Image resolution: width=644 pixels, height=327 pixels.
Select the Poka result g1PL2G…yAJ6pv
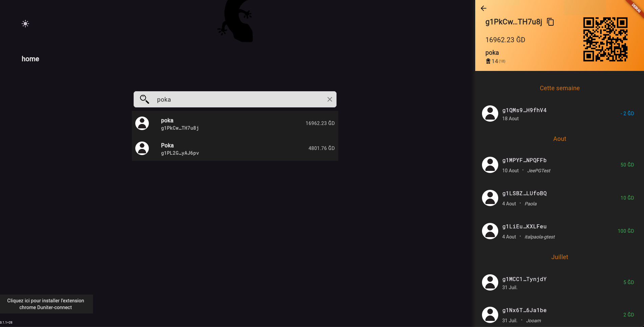click(235, 149)
